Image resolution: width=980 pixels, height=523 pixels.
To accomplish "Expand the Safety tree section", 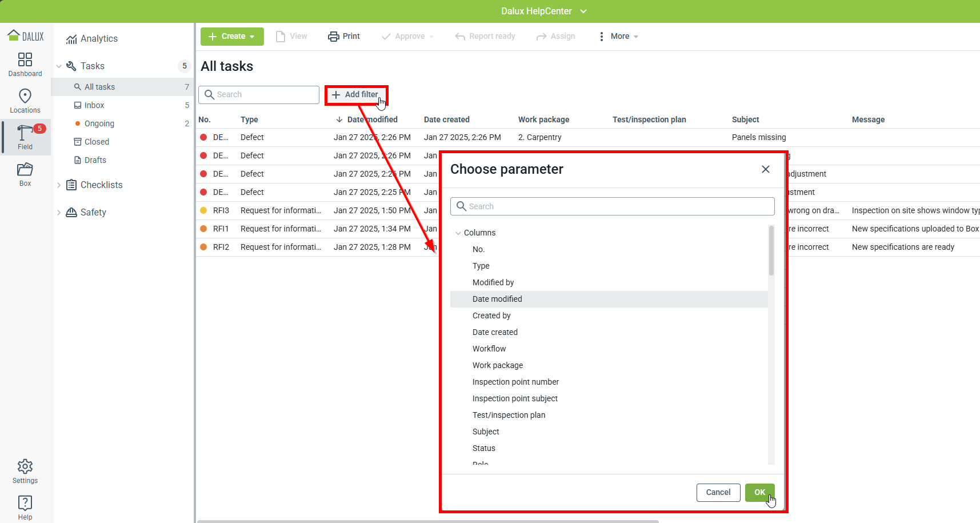I will coord(59,212).
